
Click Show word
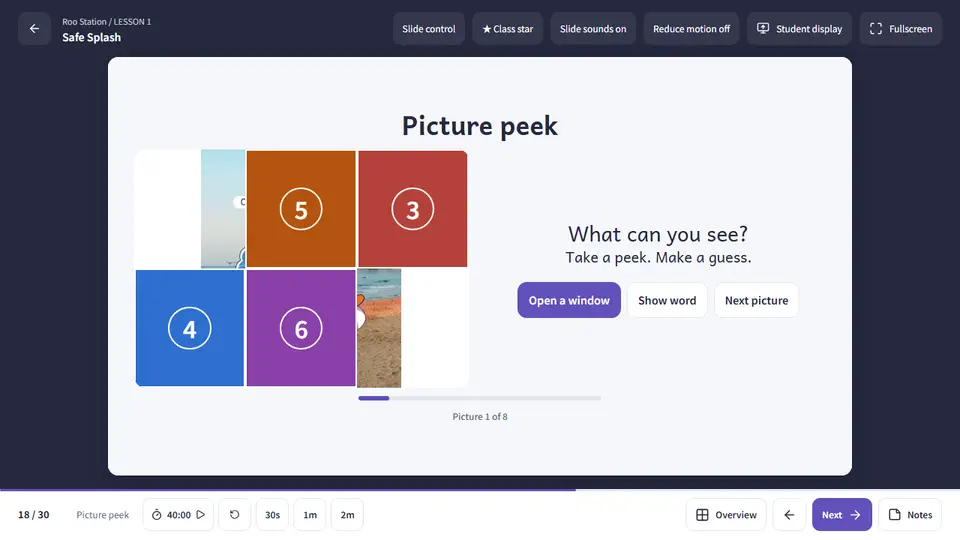tap(667, 300)
